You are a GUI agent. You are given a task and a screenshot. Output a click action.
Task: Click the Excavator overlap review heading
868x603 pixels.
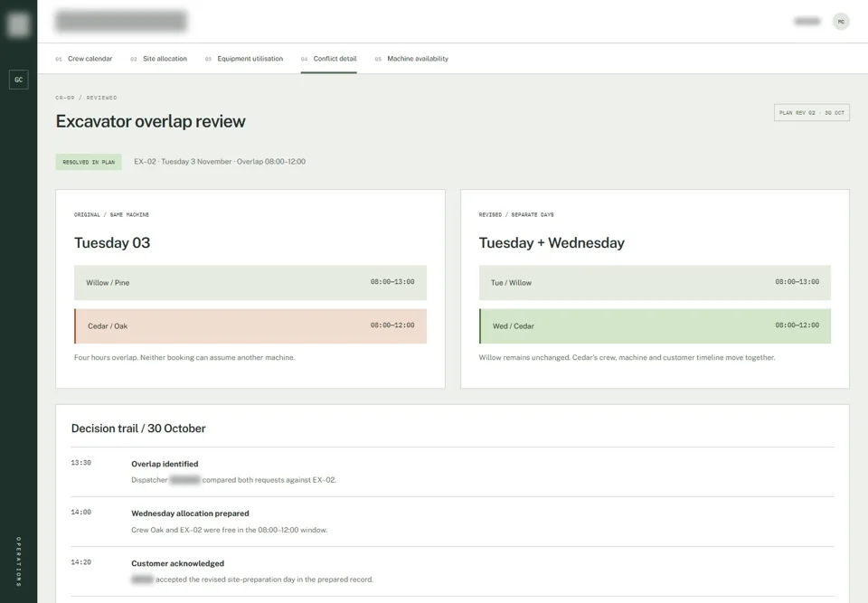151,121
